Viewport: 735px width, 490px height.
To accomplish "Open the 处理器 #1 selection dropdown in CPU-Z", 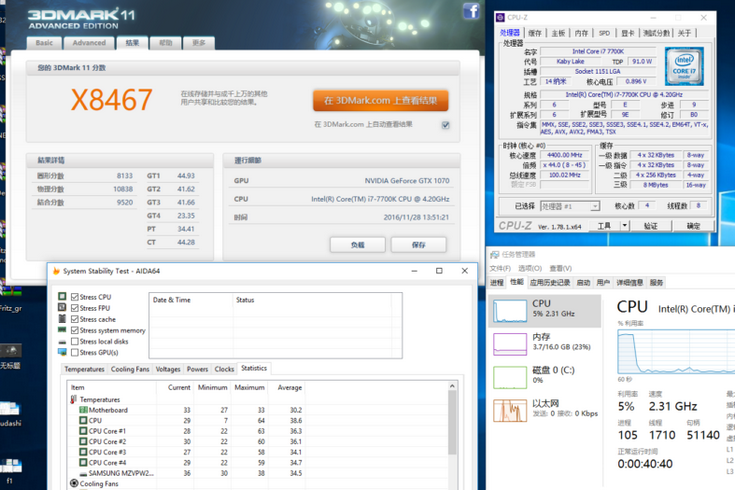I will pos(570,206).
